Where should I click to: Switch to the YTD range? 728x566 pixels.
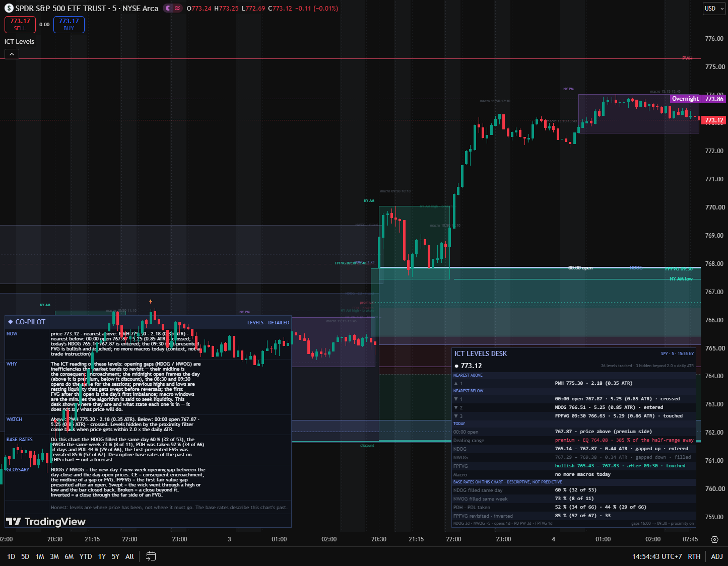86,556
